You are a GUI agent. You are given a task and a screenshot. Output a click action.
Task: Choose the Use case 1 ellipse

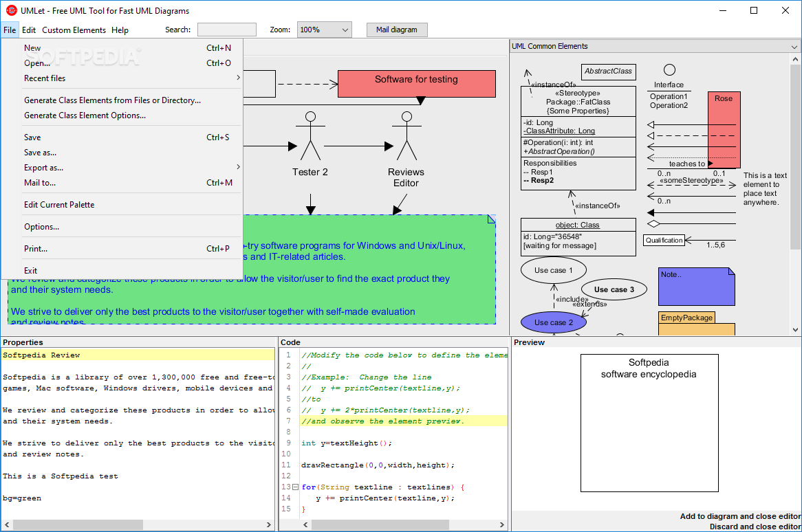(554, 270)
